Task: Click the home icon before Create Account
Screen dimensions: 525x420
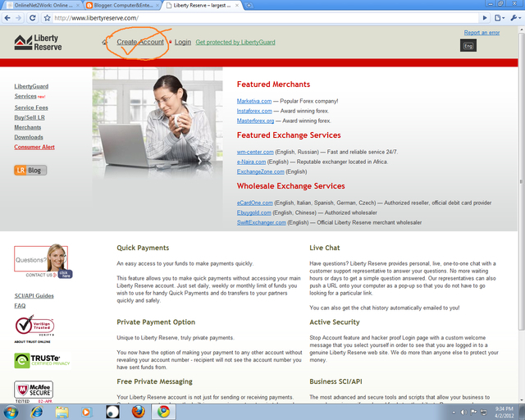Action: point(105,42)
